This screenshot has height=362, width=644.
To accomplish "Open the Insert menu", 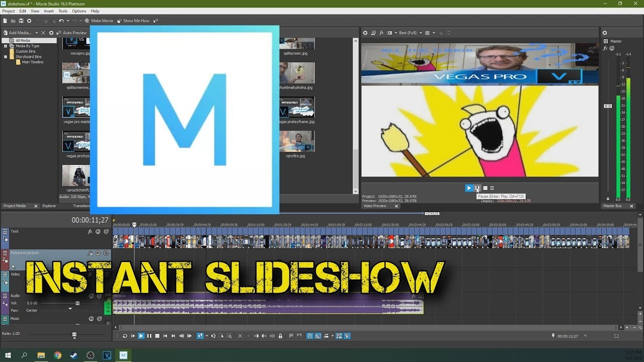I will [x=49, y=11].
